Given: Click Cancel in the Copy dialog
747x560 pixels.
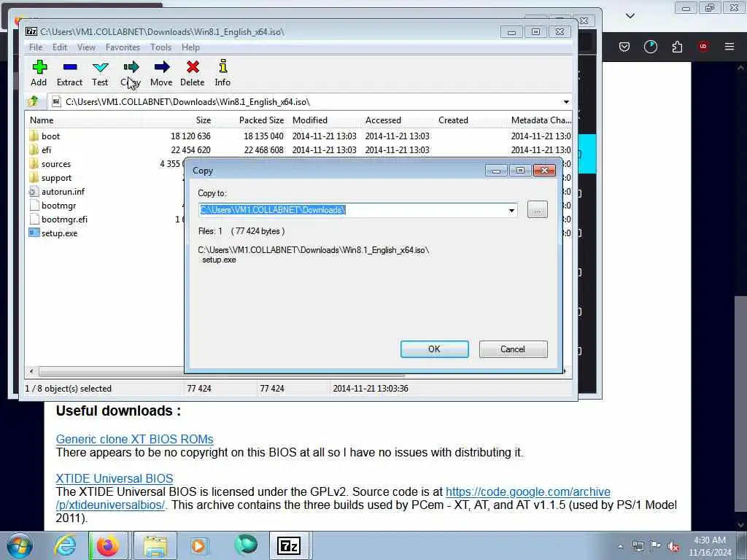Looking at the screenshot, I should 513,349.
